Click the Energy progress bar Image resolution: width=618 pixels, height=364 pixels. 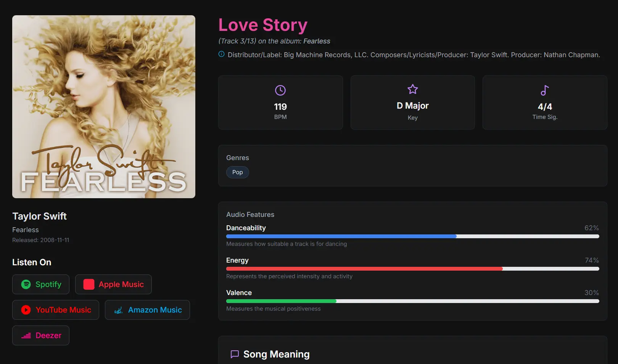coord(412,268)
